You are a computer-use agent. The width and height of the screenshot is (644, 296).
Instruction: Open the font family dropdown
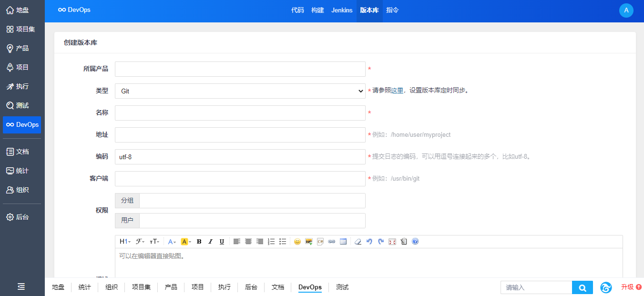coord(140,242)
